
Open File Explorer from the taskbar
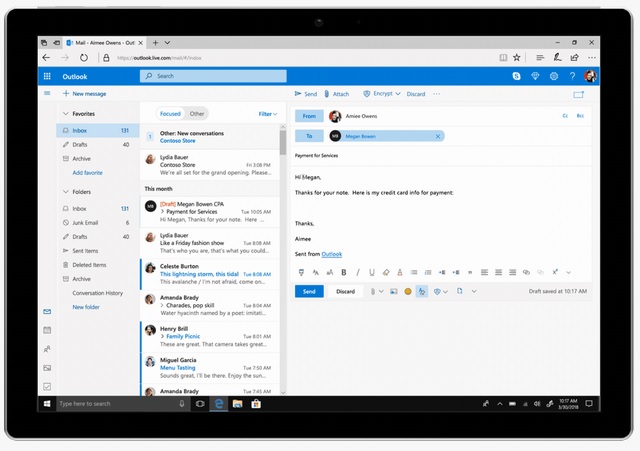[237, 404]
